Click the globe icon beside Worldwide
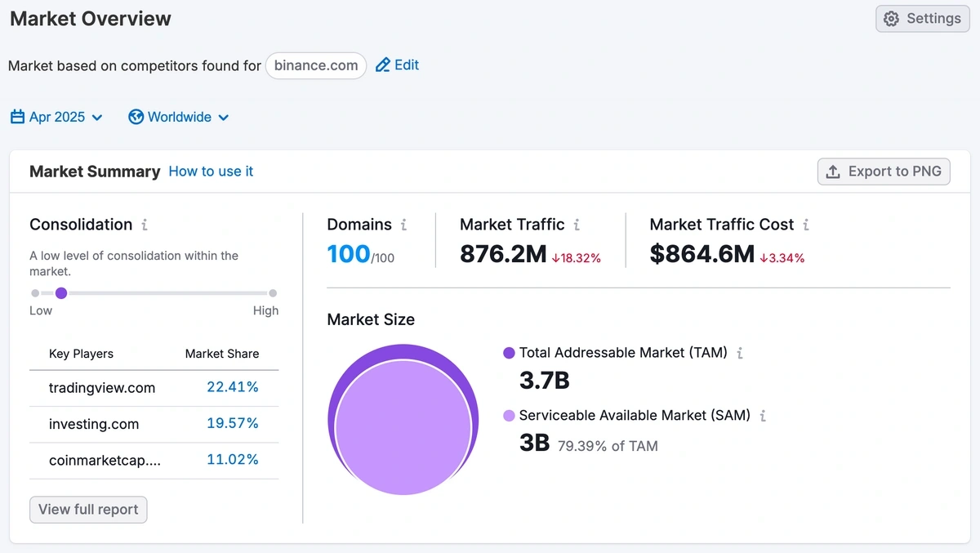 click(x=136, y=117)
